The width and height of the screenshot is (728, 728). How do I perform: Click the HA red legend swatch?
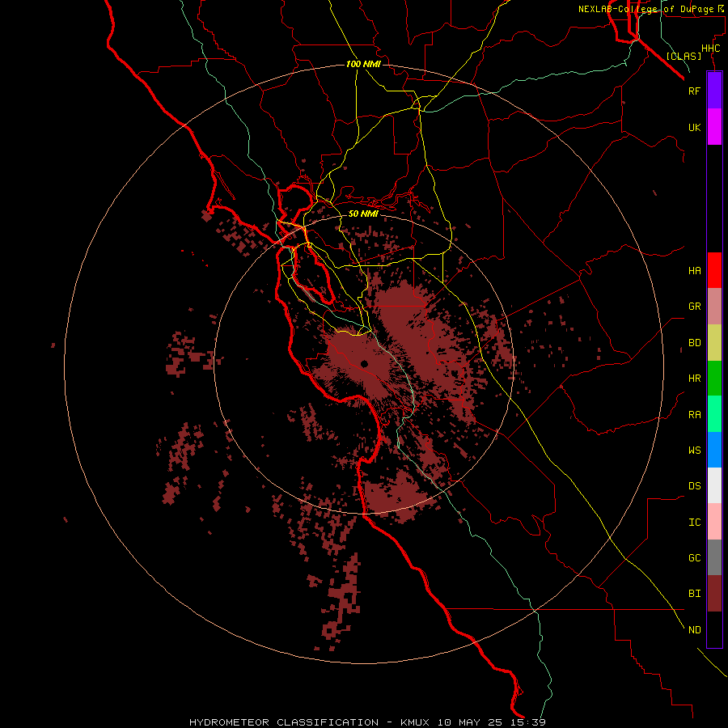coord(714,270)
